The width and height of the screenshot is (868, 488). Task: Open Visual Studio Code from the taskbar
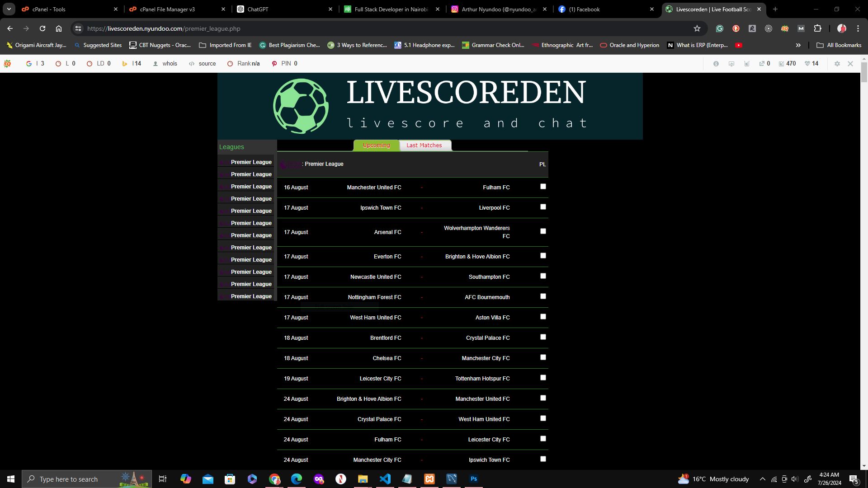point(385,479)
